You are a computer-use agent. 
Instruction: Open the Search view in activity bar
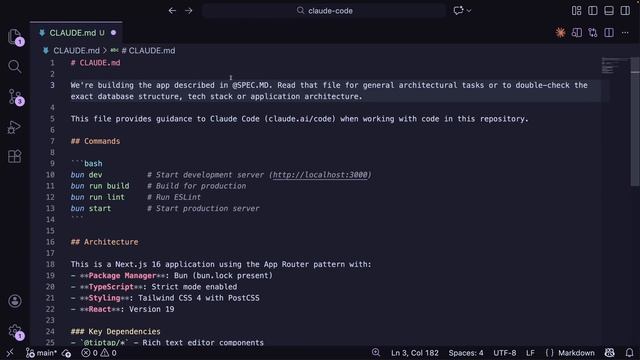pyautogui.click(x=15, y=67)
